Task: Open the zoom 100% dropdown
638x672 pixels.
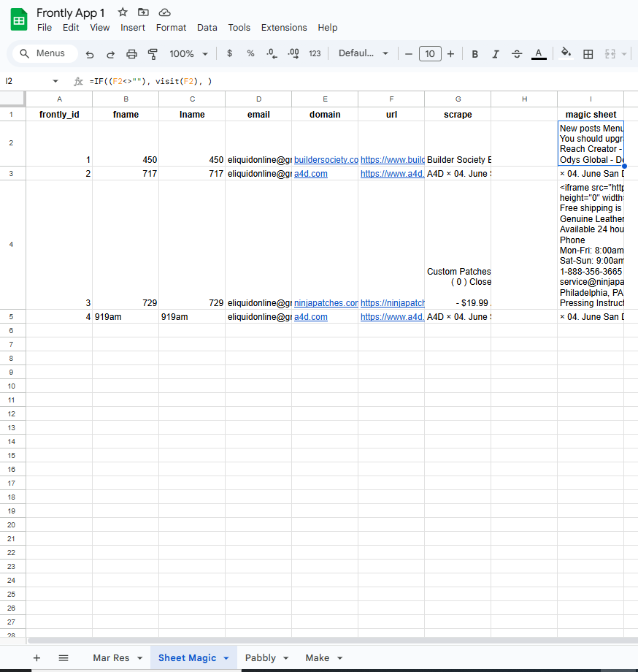Action: 189,54
